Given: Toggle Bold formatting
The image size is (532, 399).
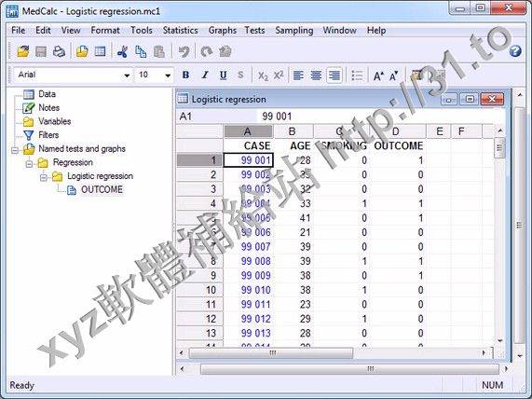Looking at the screenshot, I should (185, 76).
